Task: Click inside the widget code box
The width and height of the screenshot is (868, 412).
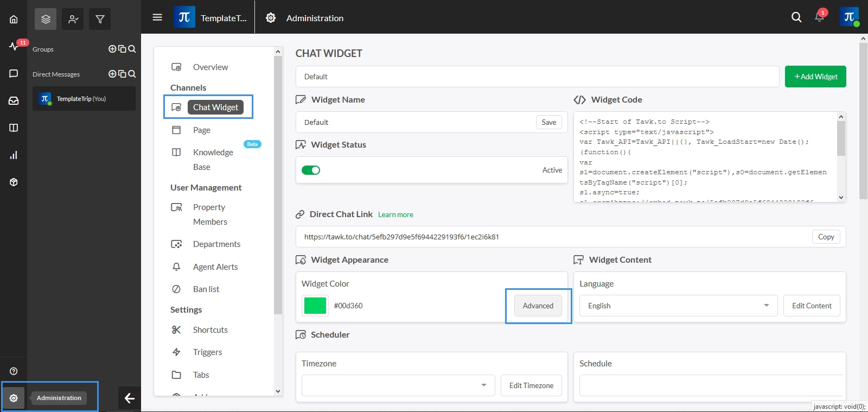Action: pos(705,157)
